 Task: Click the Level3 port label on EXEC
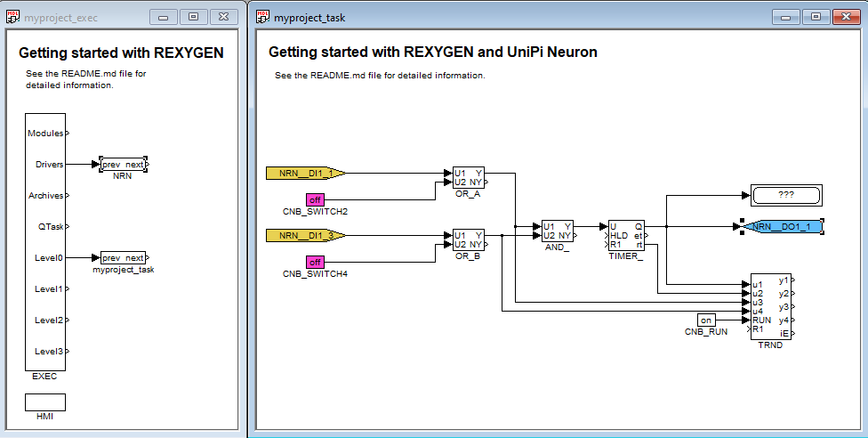click(49, 351)
